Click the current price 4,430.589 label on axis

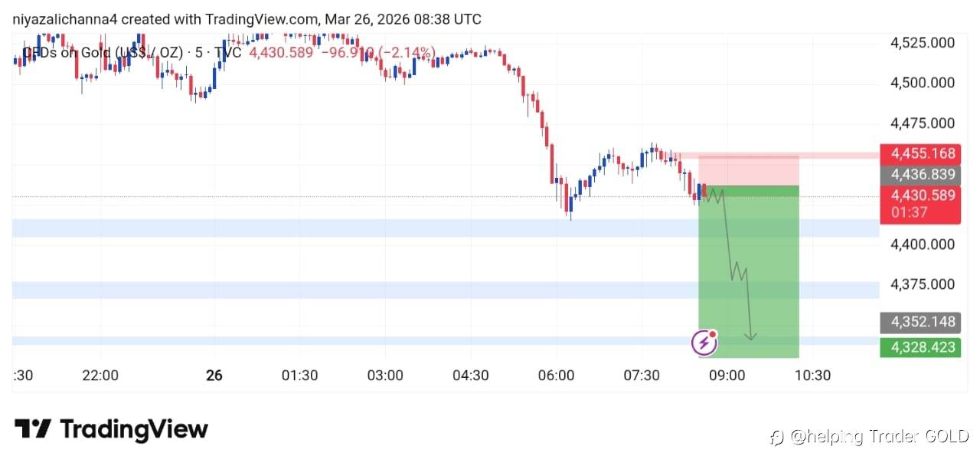920,195
